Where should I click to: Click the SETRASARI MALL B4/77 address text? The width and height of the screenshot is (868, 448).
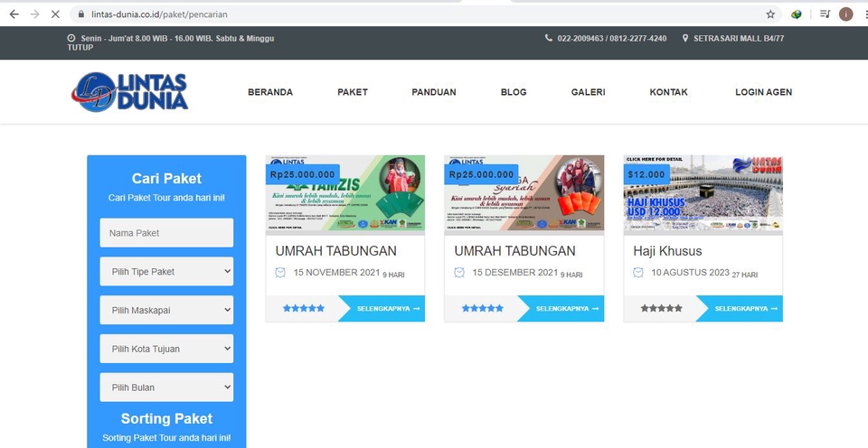coord(739,38)
